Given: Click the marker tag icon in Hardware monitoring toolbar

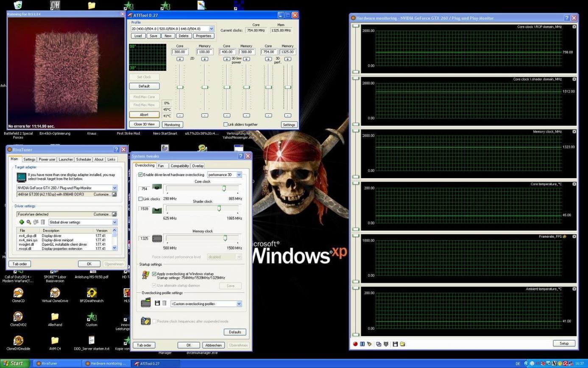Looking at the screenshot, I should [369, 344].
